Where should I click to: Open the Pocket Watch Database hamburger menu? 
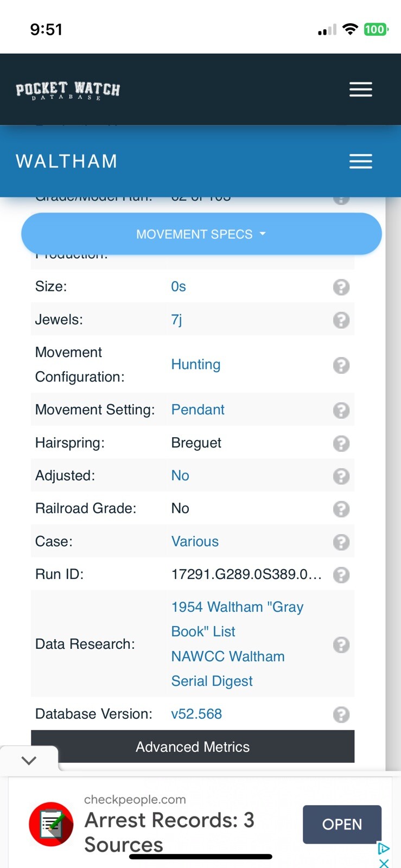[360, 90]
